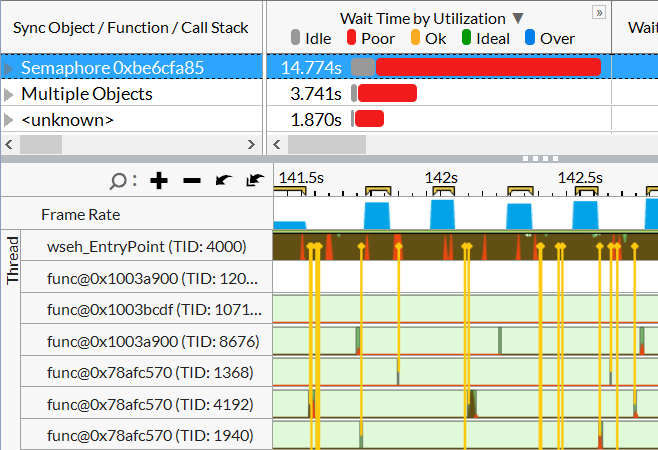Select thread wseh_EntryPoint (TID: 4000)
Viewport: 658px width, 450px height.
click(146, 246)
